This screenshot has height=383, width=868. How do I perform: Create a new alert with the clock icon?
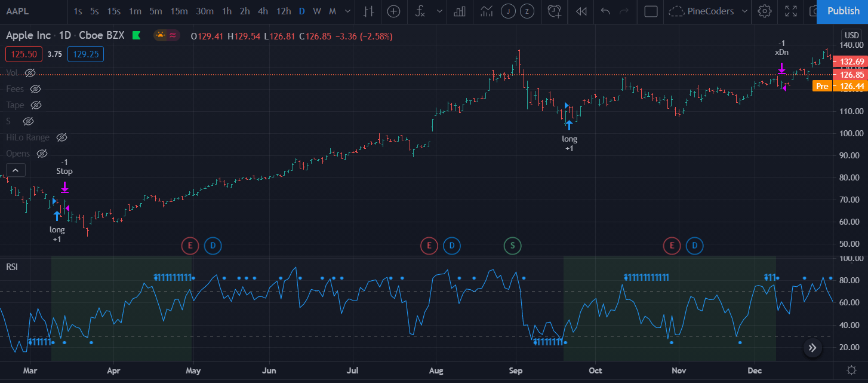[x=554, y=12]
